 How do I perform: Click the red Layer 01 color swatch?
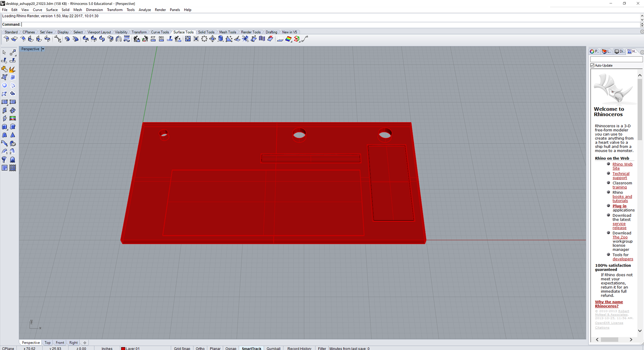pos(123,348)
